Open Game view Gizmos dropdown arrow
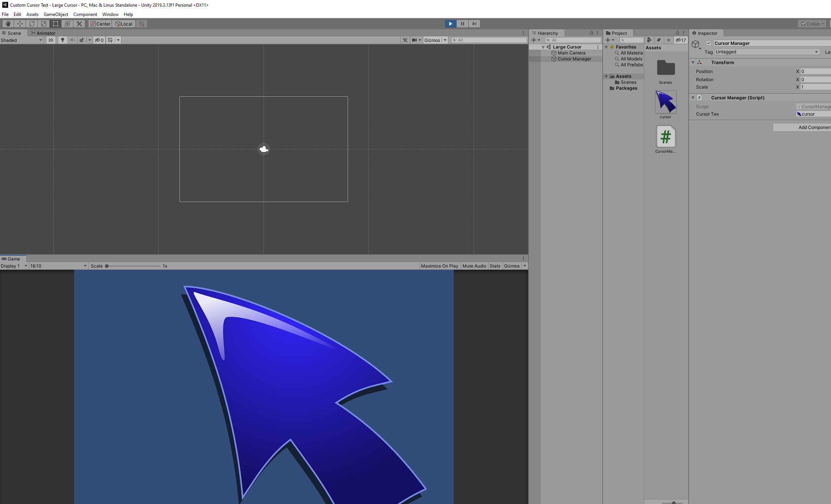Image resolution: width=831 pixels, height=504 pixels. 525,266
